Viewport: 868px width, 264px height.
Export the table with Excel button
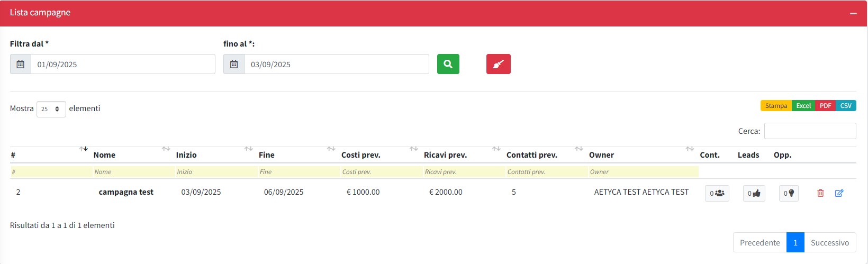pos(803,106)
